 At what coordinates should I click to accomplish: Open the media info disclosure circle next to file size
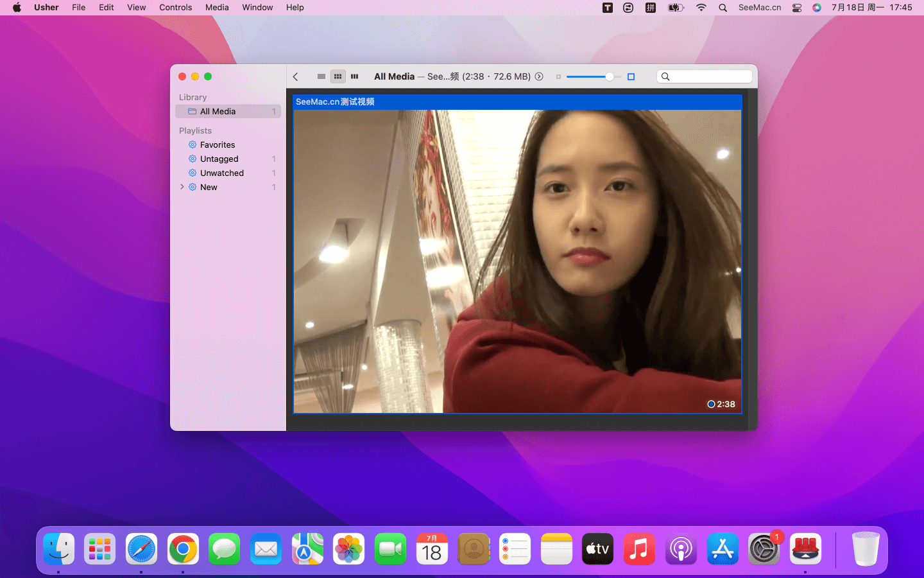(539, 76)
